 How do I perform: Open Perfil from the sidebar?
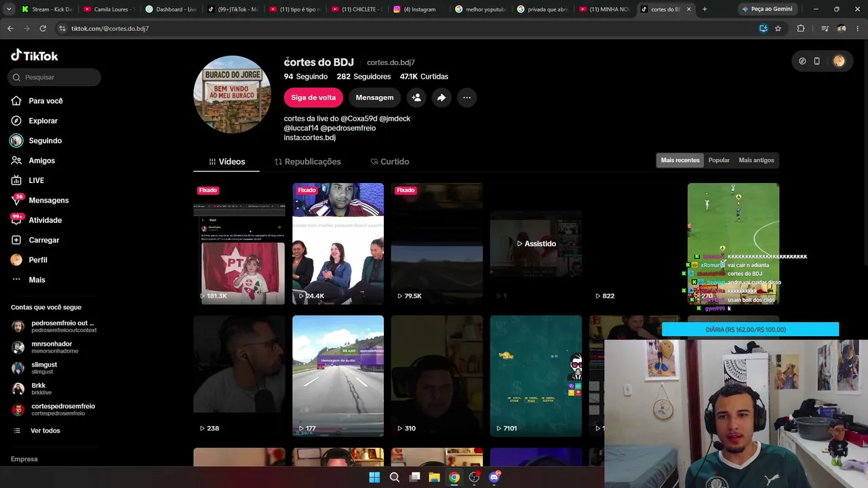30,260
